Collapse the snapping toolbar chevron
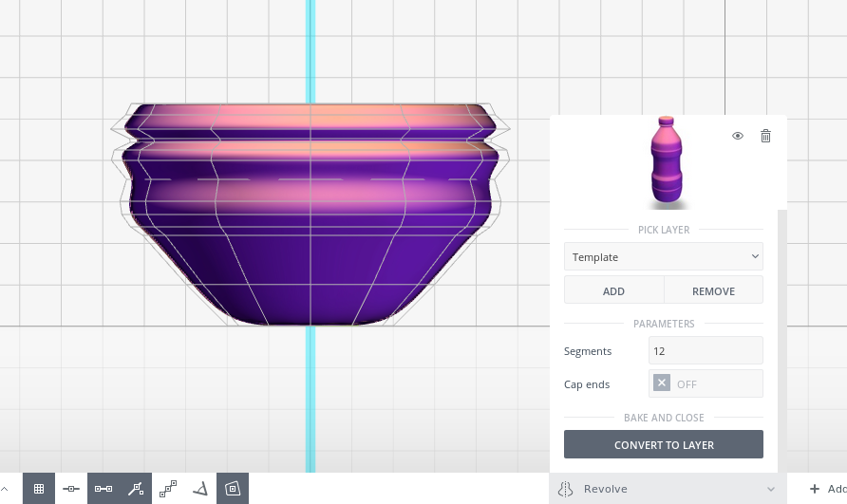The image size is (847, 504). tap(5, 489)
